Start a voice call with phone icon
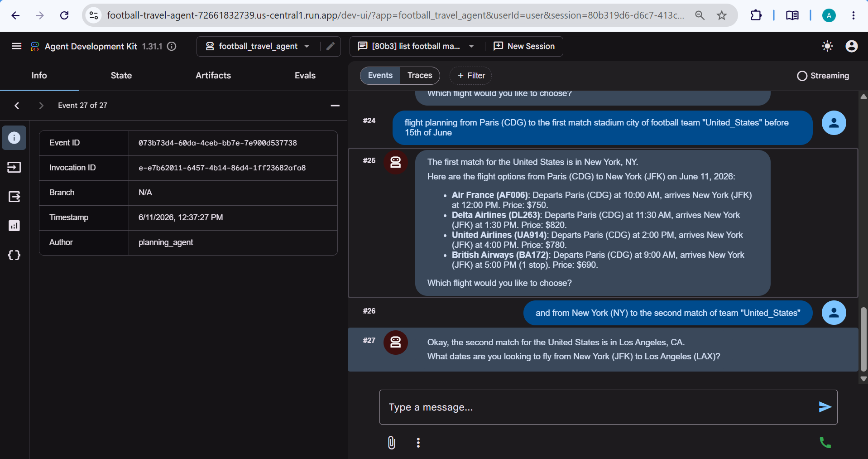This screenshot has width=868, height=459. [x=825, y=443]
